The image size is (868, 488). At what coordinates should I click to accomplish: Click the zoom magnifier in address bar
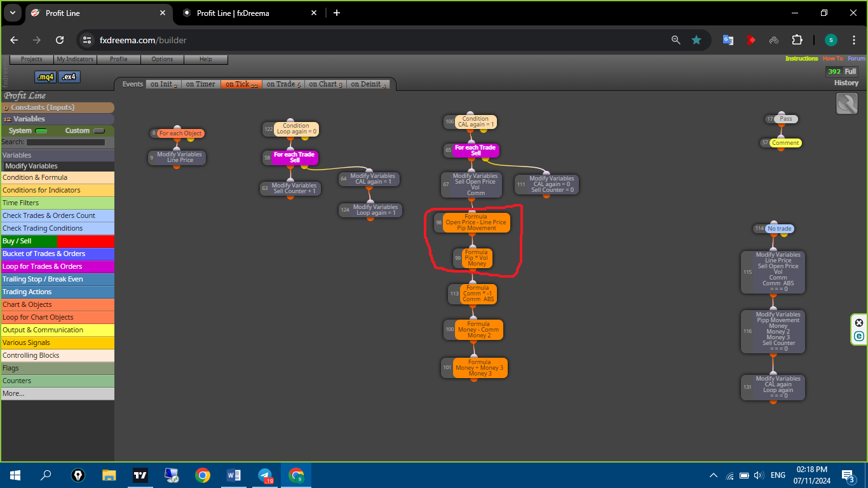tap(676, 40)
